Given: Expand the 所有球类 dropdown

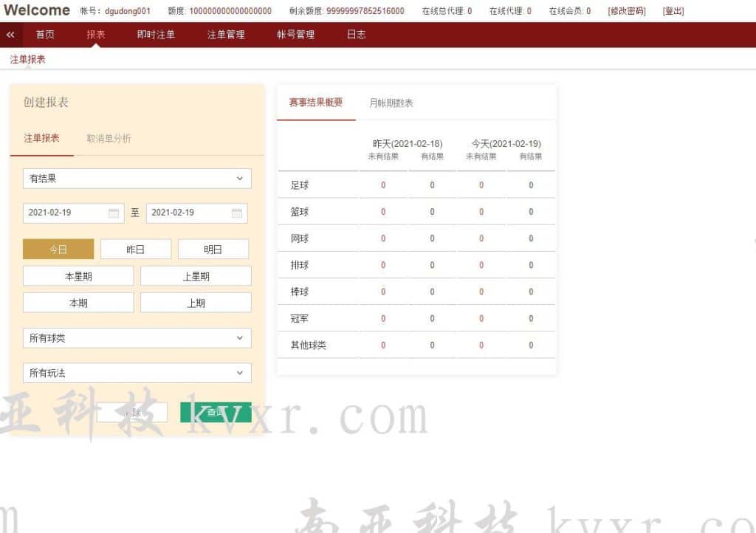Looking at the screenshot, I should pyautogui.click(x=137, y=338).
